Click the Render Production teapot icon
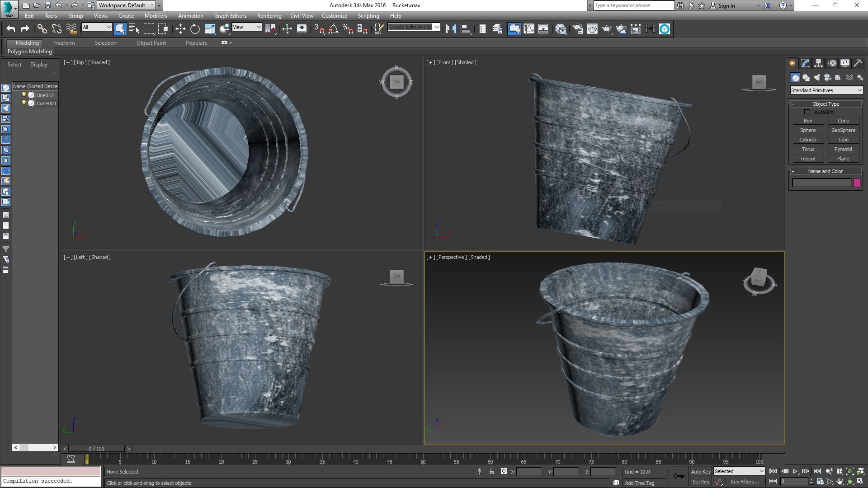This screenshot has height=488, width=868. coord(607,29)
